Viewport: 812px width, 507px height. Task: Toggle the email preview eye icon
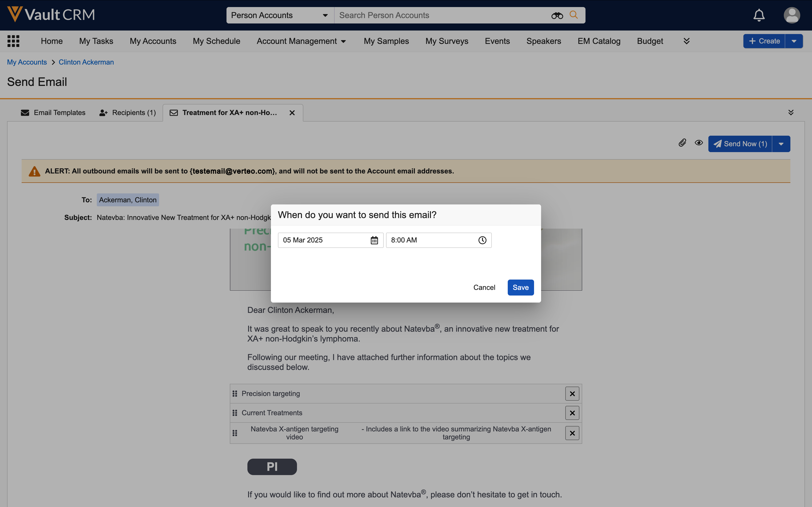pos(699,143)
